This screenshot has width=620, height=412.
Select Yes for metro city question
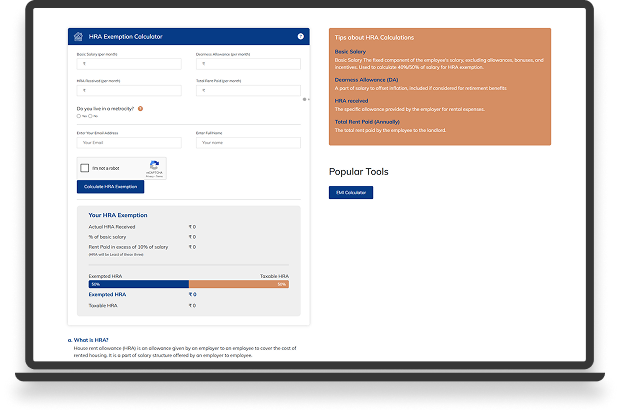point(79,116)
